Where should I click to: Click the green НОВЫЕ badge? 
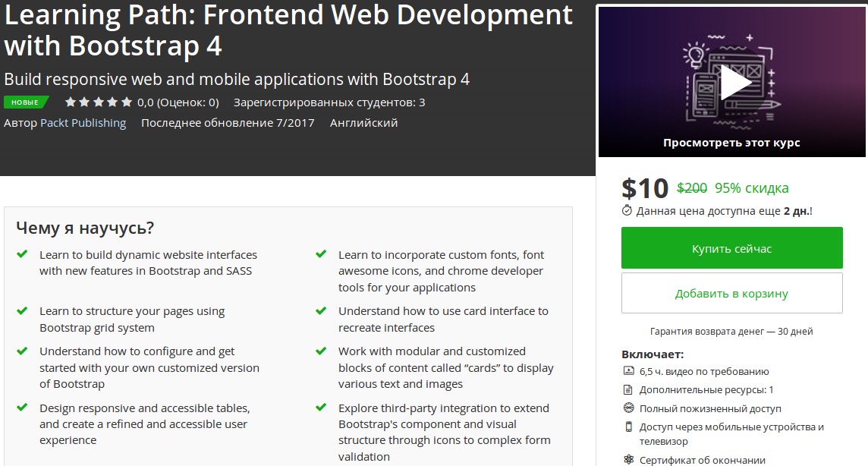coord(24,102)
